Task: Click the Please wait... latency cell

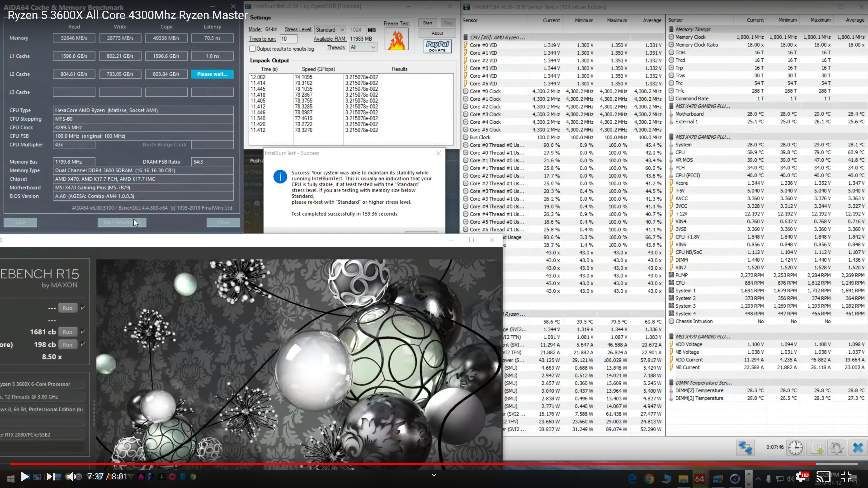Action: pyautogui.click(x=212, y=74)
